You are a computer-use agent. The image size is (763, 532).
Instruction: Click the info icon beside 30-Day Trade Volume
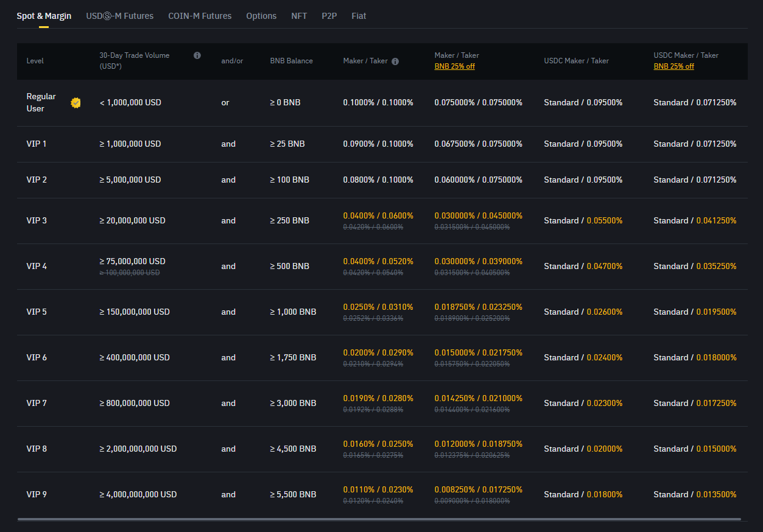[197, 55]
